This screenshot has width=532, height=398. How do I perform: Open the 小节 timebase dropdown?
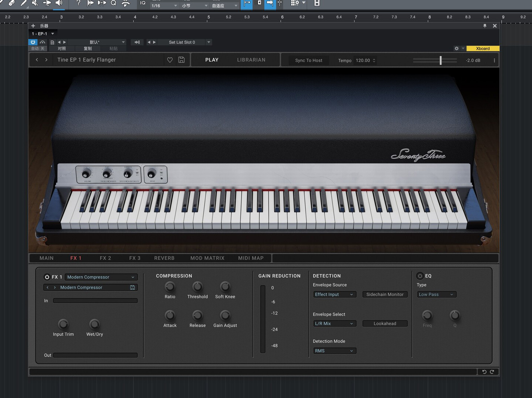coord(195,6)
